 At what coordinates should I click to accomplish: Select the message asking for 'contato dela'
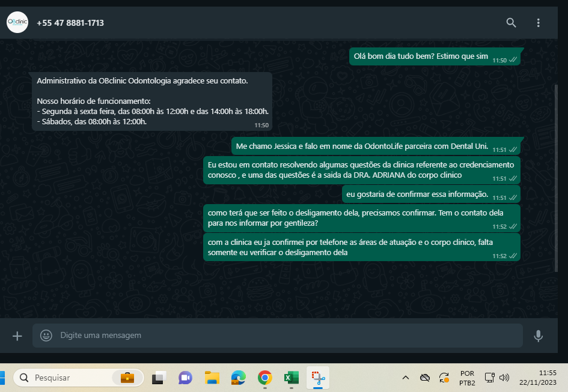[361, 219]
